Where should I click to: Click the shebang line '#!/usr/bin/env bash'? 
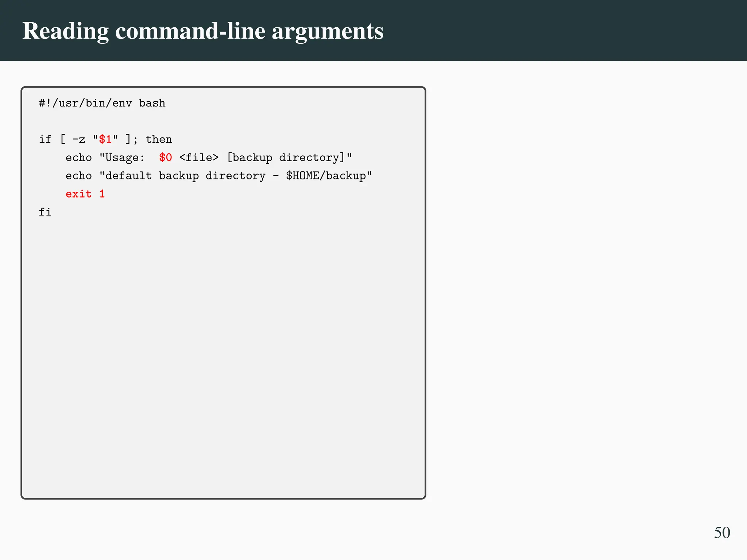(102, 103)
